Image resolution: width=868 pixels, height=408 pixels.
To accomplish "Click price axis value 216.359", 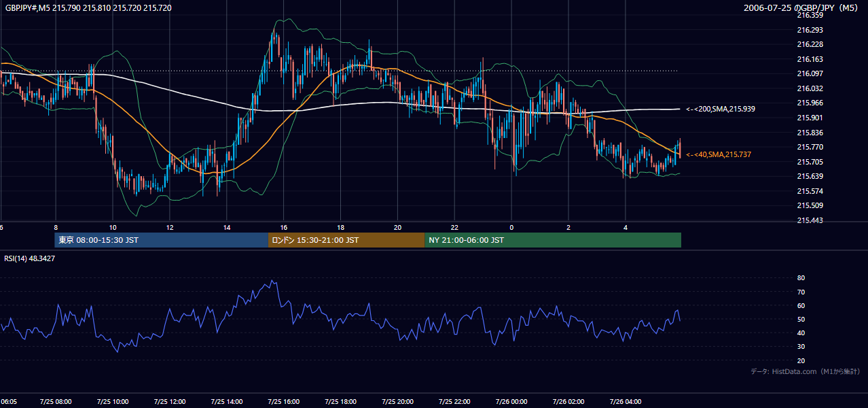I will tap(810, 15).
